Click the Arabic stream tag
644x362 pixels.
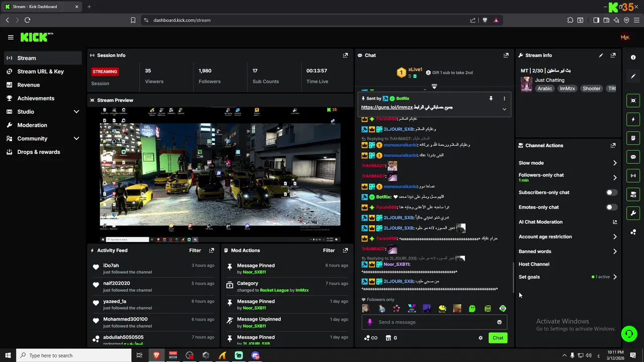pos(545,88)
